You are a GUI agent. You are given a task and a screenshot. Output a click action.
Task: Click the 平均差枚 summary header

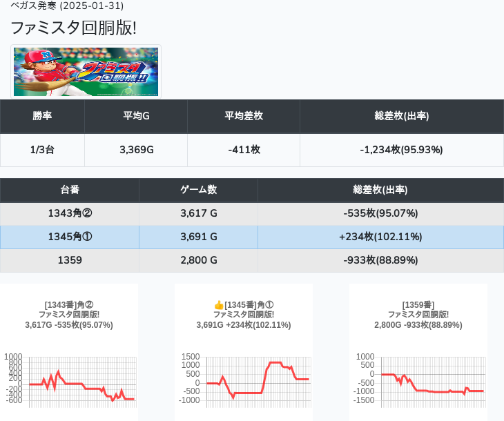click(x=244, y=116)
